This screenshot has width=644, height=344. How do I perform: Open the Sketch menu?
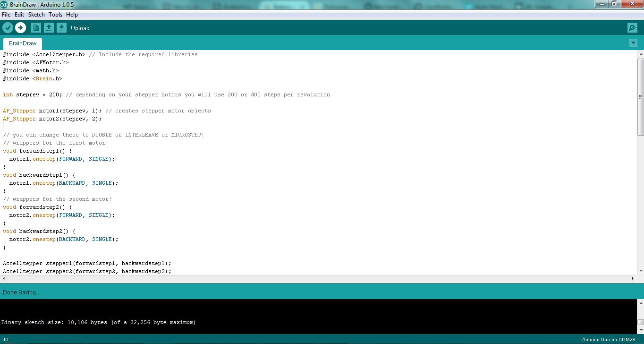(x=36, y=15)
